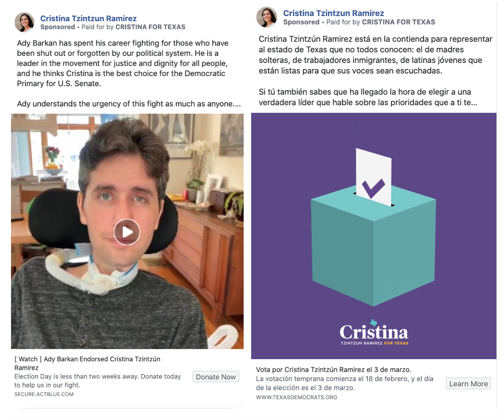Click the Sponsored label in the right ad
This screenshot has width=504, height=420.
[301, 22]
